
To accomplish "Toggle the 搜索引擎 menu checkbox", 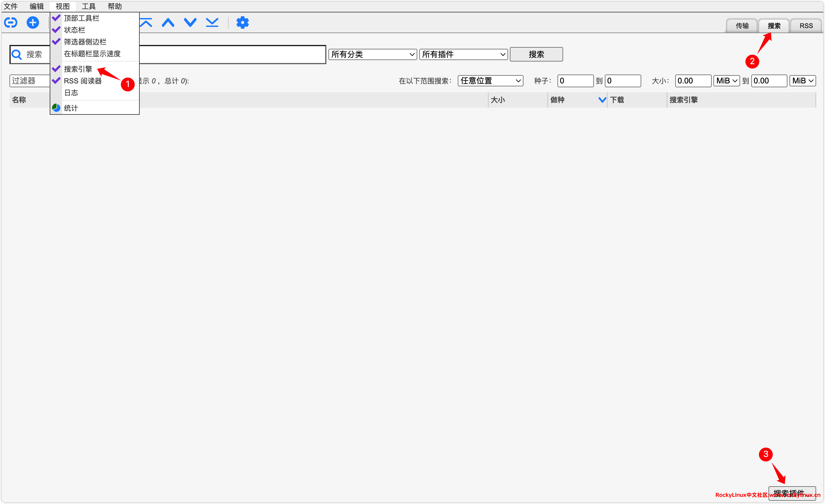I will 78,69.
